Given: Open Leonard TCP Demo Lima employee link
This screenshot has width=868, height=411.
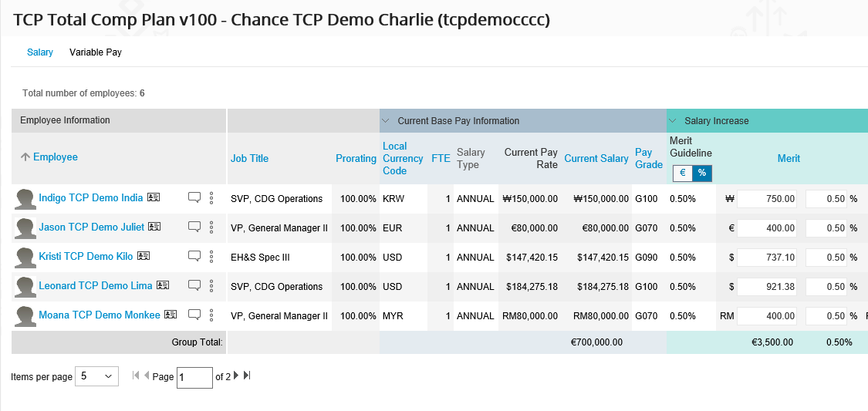Looking at the screenshot, I should pyautogui.click(x=96, y=285).
